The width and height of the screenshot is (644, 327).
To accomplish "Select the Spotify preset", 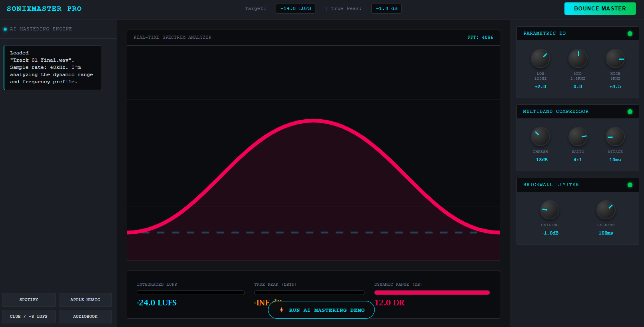I will 29,300.
